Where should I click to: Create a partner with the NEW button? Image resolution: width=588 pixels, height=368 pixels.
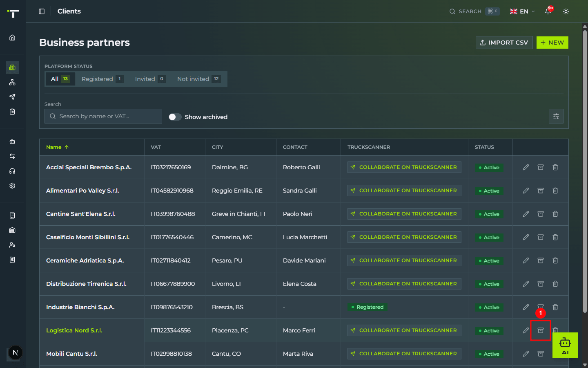coord(552,43)
